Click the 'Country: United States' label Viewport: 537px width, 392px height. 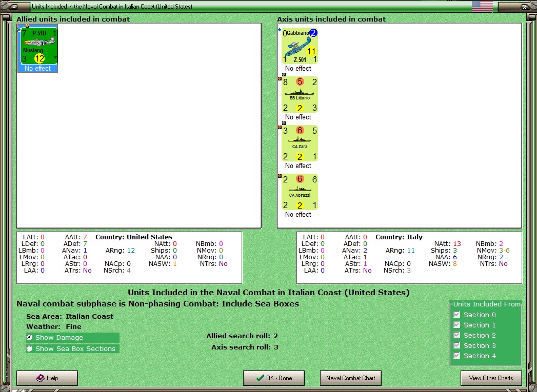[x=134, y=237]
